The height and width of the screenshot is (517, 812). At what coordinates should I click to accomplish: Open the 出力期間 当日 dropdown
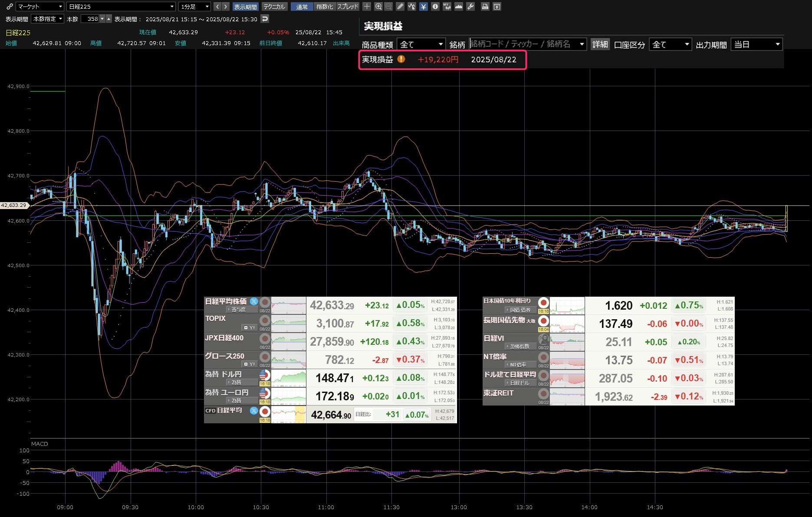757,44
